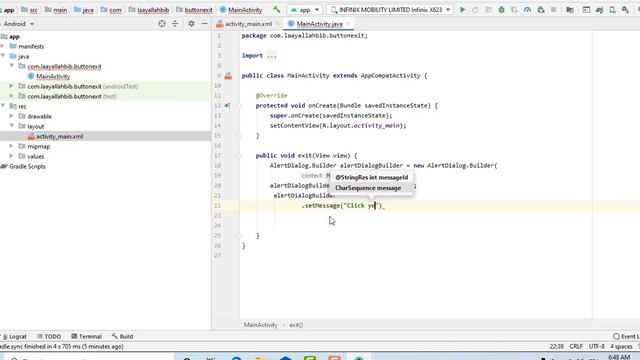Viewport: 640px width, 360px height.
Task: Expand the mipmap folder arrow
Action: [x=11, y=146]
